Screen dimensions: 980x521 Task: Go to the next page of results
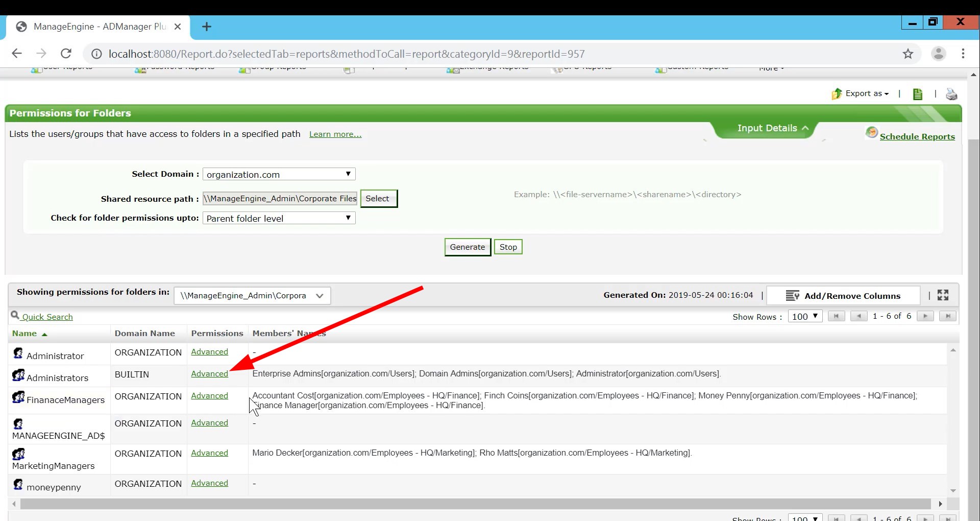[x=925, y=316]
